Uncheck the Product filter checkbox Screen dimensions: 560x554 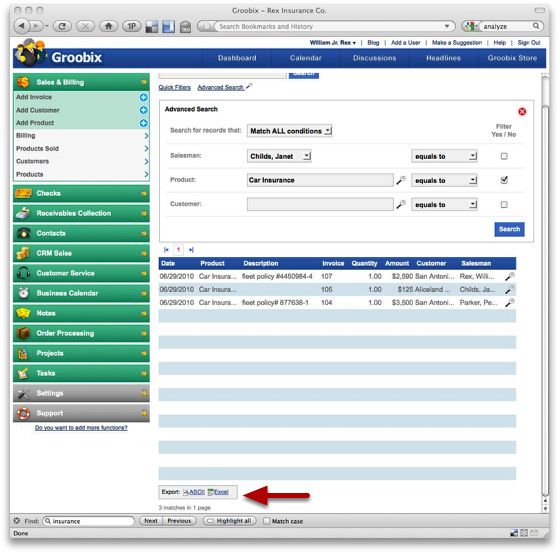504,180
